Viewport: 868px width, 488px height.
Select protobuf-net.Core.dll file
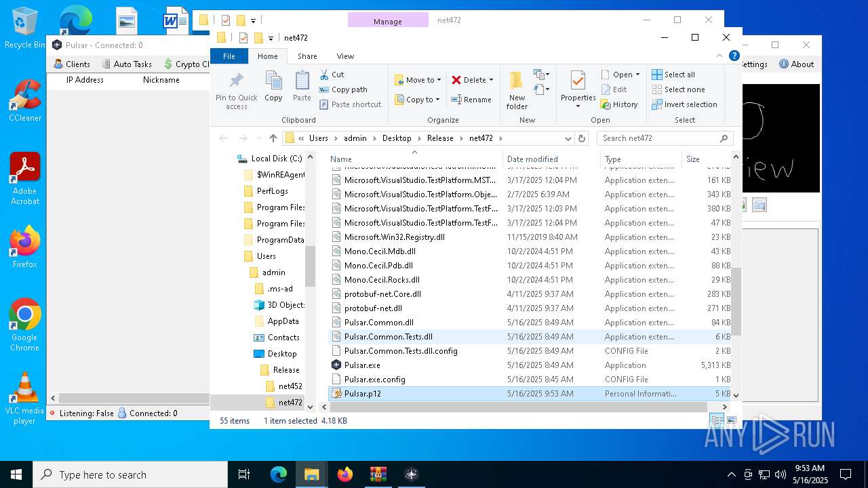pos(530,294)
